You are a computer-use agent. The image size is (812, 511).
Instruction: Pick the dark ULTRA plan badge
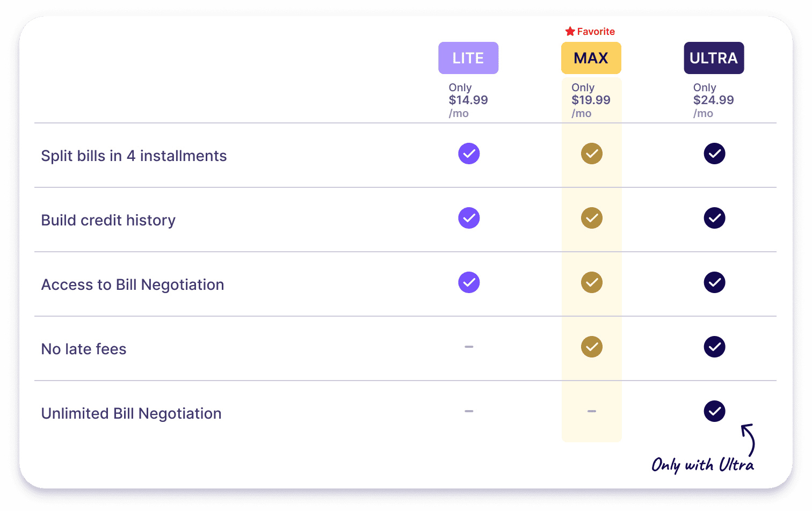click(714, 58)
